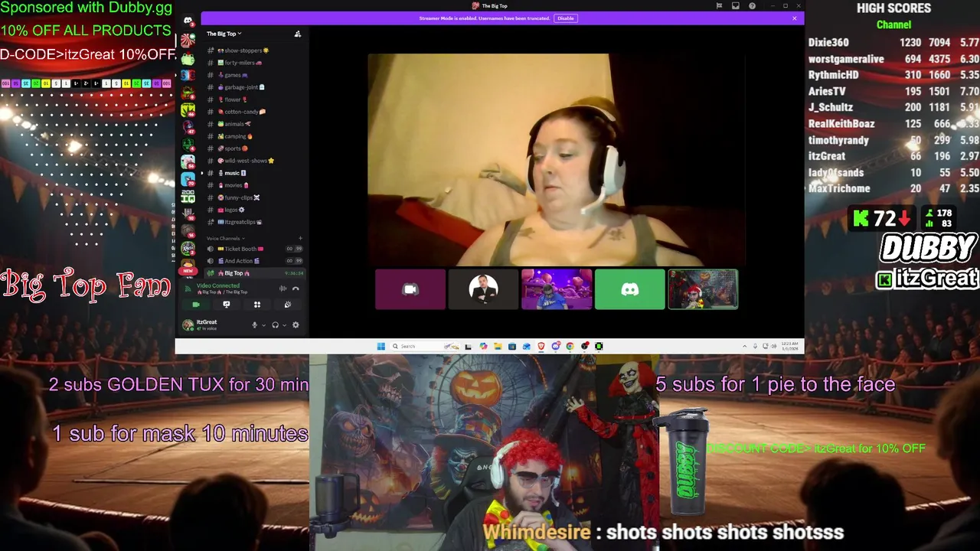Expand The Big Top server dropdown
Screen dimensions: 980x551
[x=224, y=34]
